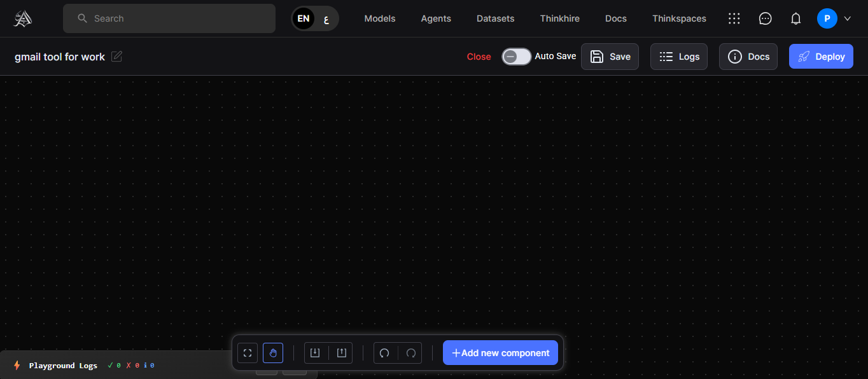Toggle the Auto Save switch
The width and height of the screenshot is (868, 379).
pos(516,57)
